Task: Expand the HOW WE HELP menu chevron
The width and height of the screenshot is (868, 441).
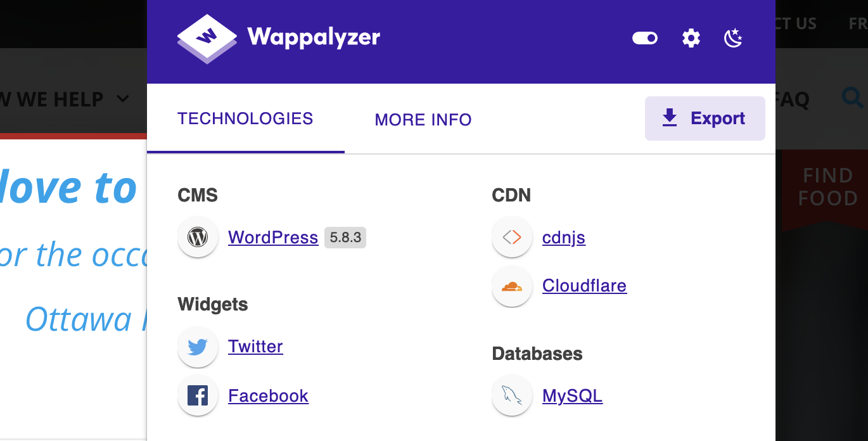Action: click(x=122, y=99)
